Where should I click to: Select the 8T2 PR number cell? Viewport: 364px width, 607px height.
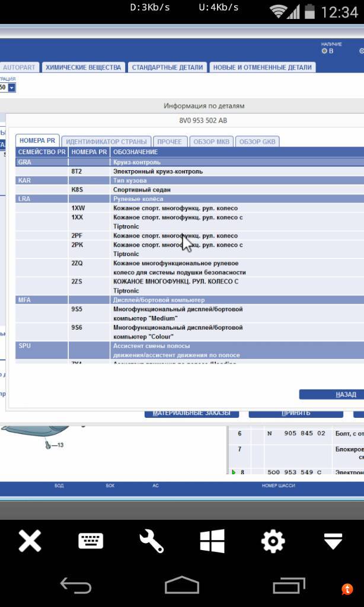click(89, 171)
